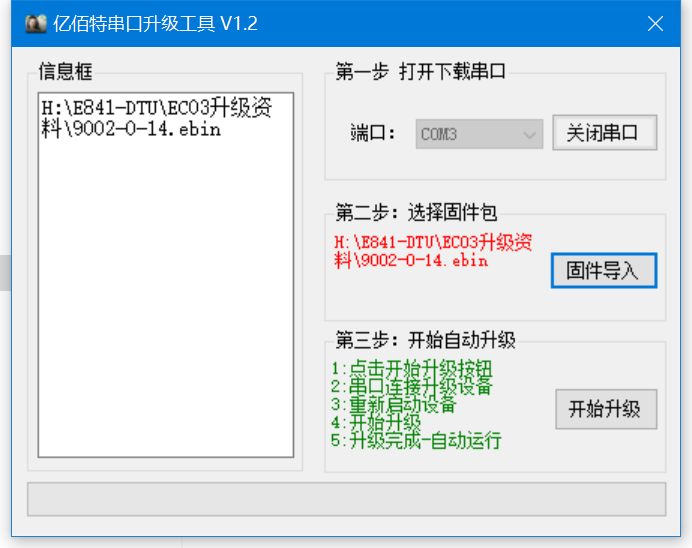Click the 第二步：选择固件包 group header
The image size is (692, 548).
(x=416, y=212)
